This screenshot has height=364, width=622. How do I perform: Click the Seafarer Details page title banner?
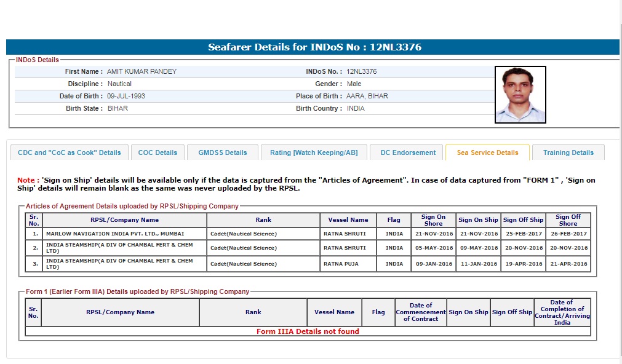(x=314, y=47)
